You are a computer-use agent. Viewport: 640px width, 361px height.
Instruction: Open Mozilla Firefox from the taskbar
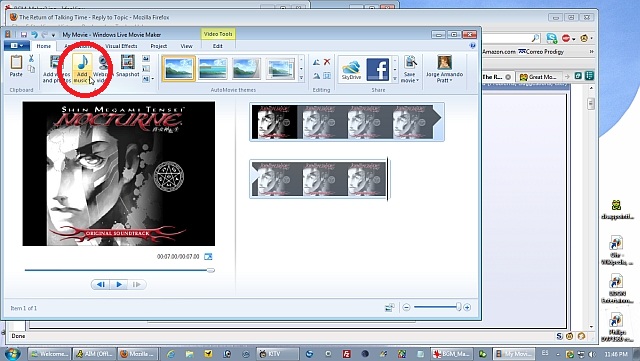click(138, 354)
